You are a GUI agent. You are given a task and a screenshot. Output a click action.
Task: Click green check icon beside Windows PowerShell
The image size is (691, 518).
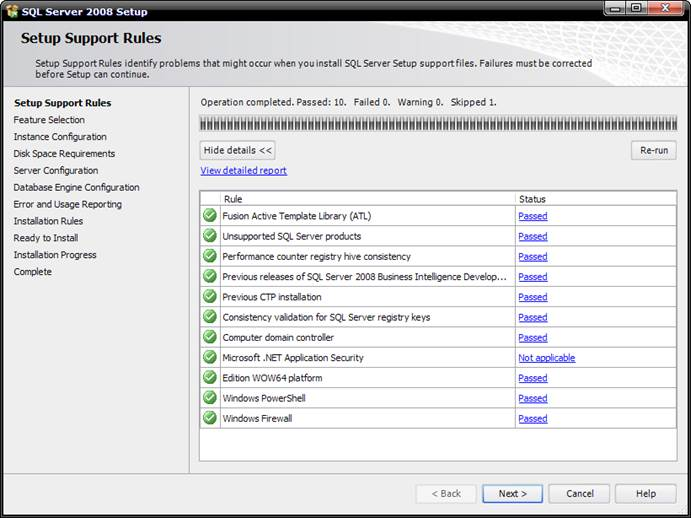(x=210, y=398)
